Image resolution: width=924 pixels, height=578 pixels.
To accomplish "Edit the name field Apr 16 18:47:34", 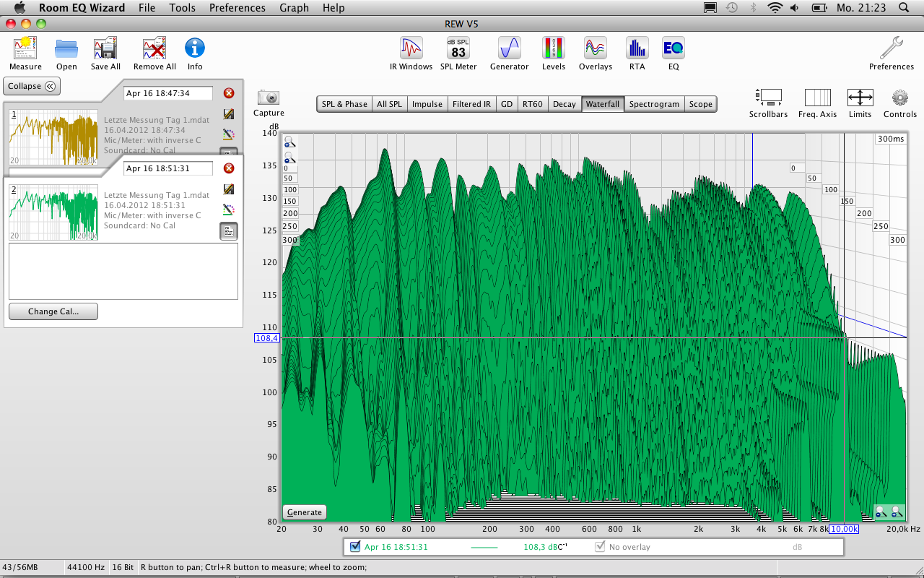I will [168, 93].
